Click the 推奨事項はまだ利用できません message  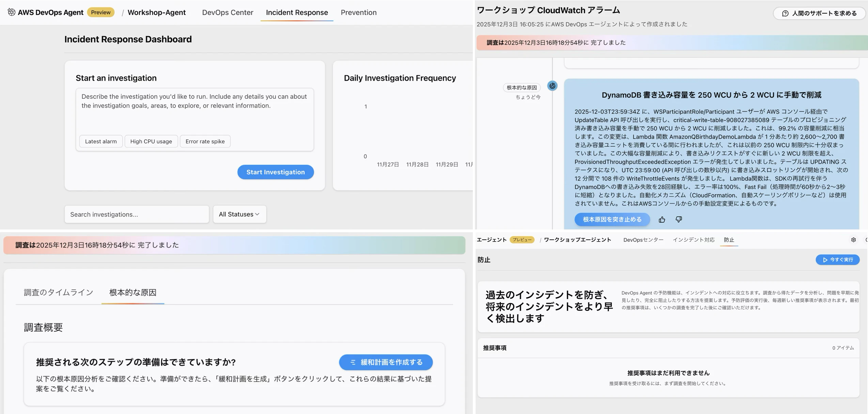(x=668, y=373)
